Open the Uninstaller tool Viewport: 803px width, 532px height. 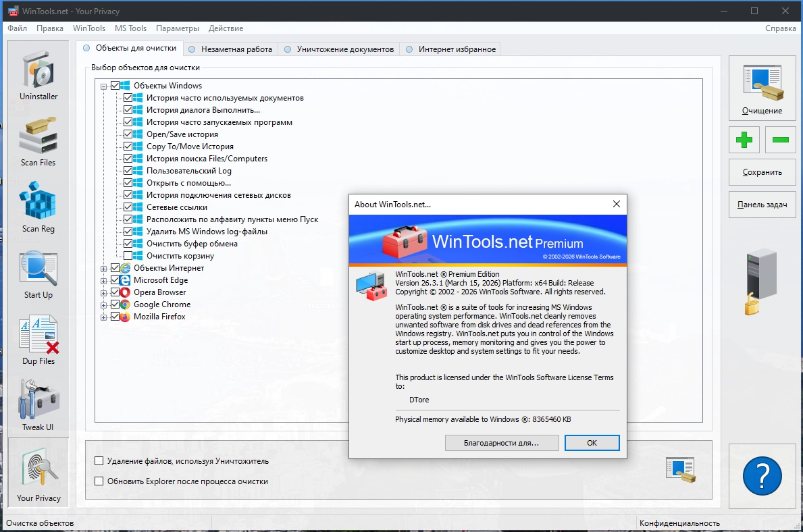[38, 75]
